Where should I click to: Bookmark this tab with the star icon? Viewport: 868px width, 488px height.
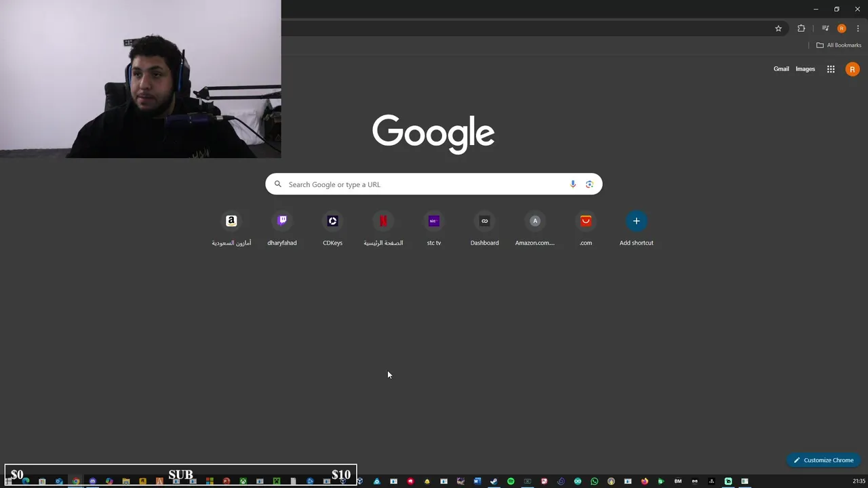pyautogui.click(x=778, y=28)
